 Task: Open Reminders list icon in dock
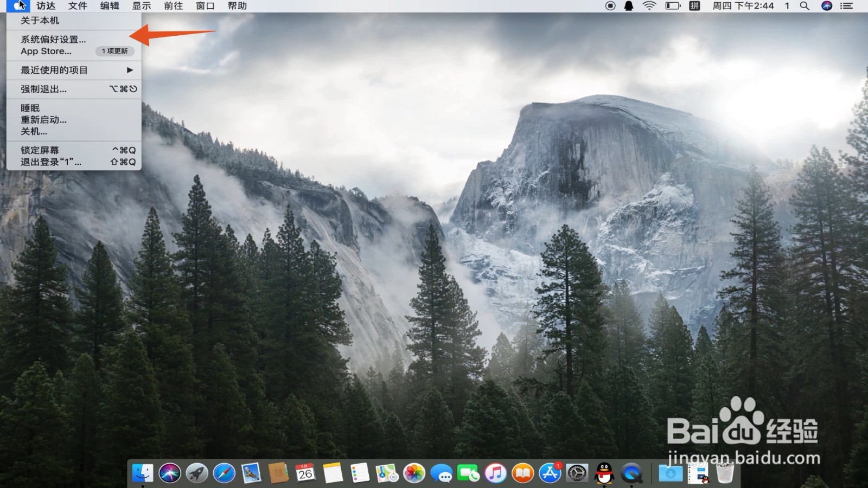[x=360, y=473]
